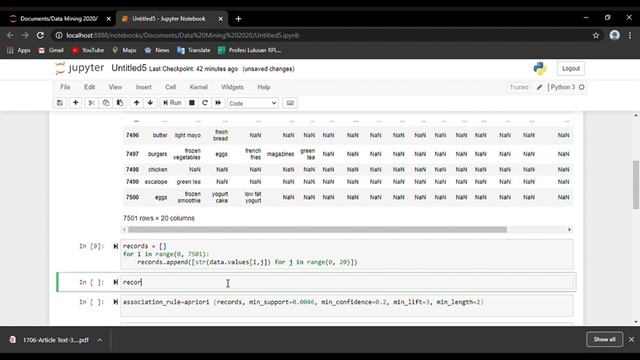Screen dimensions: 640x360
Task: Reload the current page
Action: (40, 36)
